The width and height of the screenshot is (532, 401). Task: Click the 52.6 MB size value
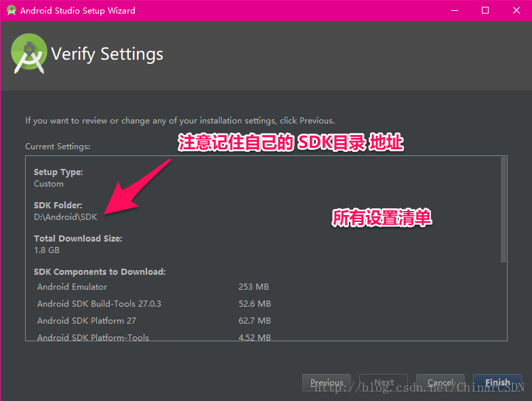(x=254, y=303)
